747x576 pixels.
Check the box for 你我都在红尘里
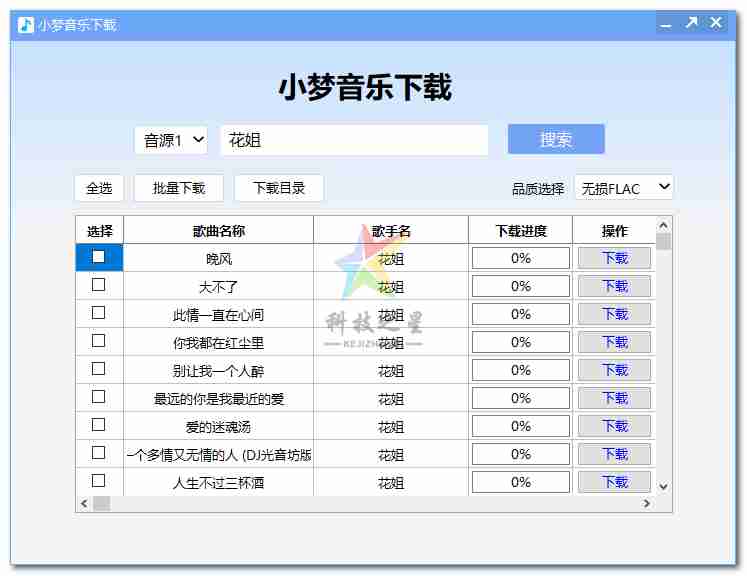point(99,341)
